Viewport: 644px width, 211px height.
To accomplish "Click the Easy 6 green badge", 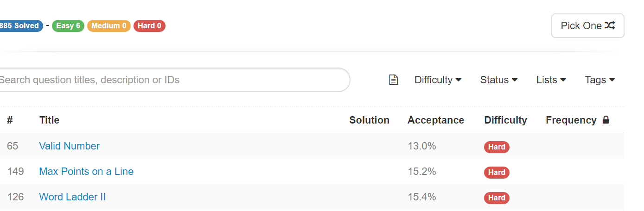I will coord(68,26).
